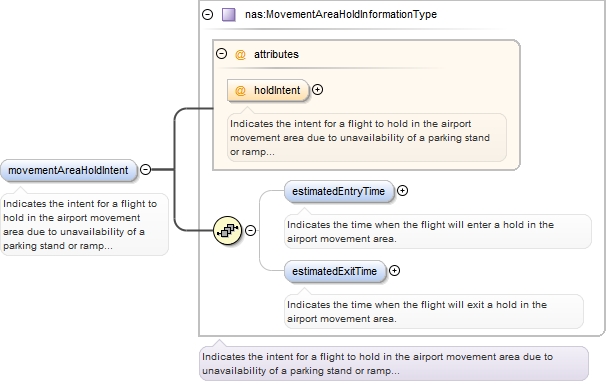The width and height of the screenshot is (607, 384).
Task: Click the 'enter a hold' annotation text
Action: [x=437, y=231]
